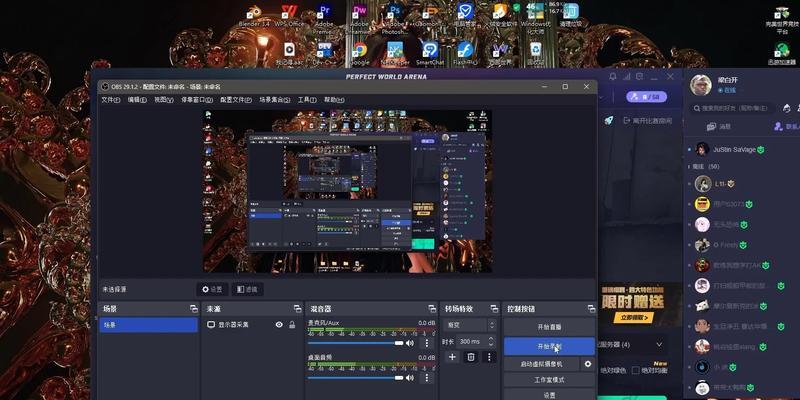Pop out the OBS 转场特效 dock
The image size is (800, 400).
pos(494,309)
